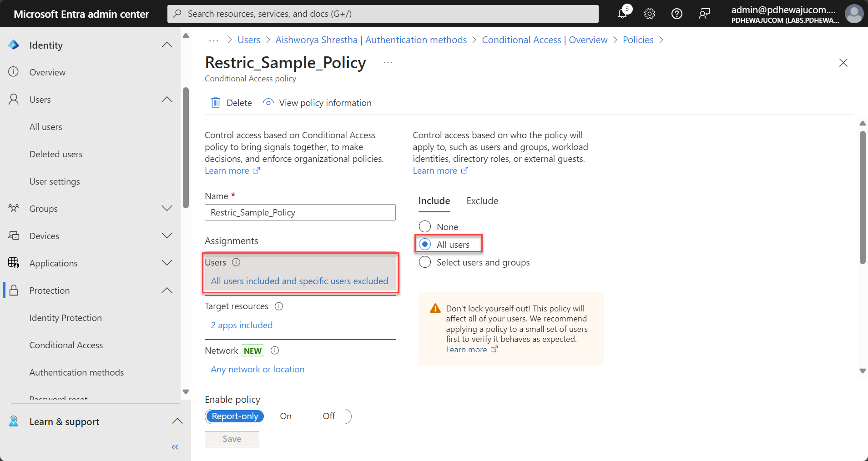The width and height of the screenshot is (868, 461).
Task: Collapse the Learn & support chevron
Action: 177,421
